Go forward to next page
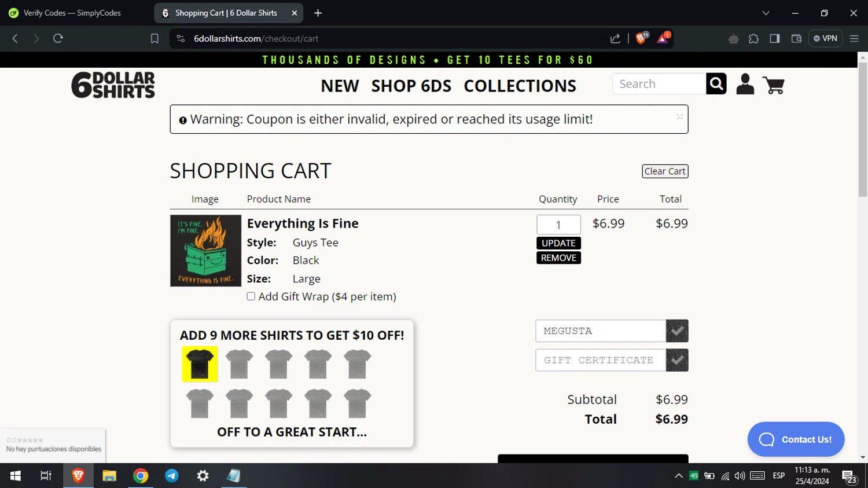The width and height of the screenshot is (868, 488). click(x=36, y=38)
